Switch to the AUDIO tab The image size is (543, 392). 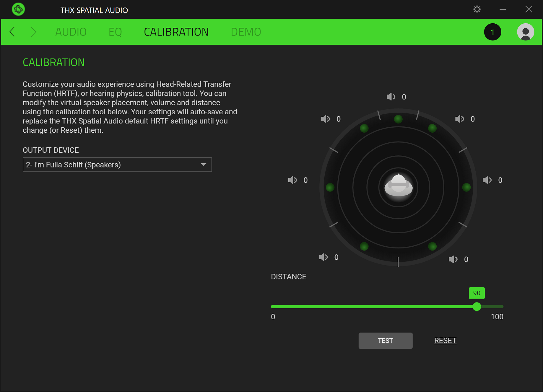click(71, 32)
